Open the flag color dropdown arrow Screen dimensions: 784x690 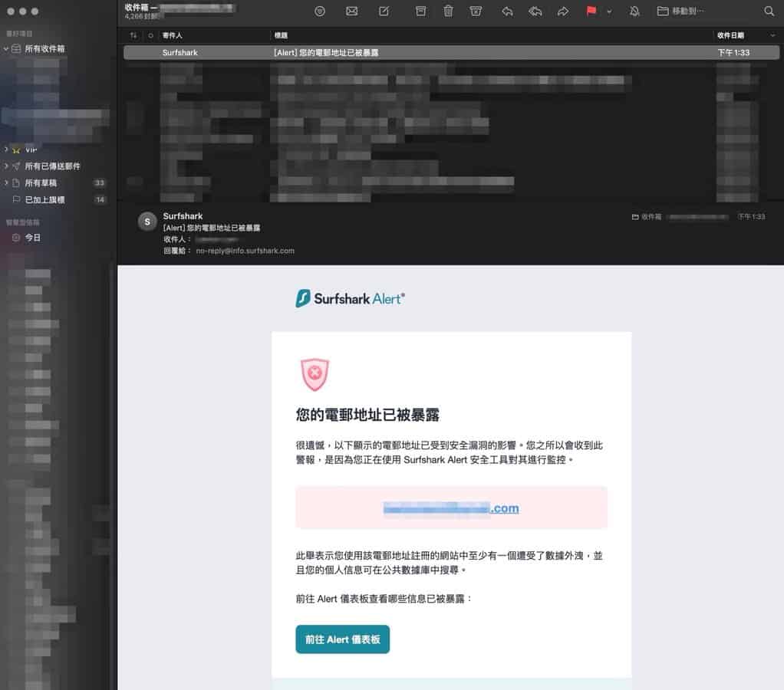(609, 11)
